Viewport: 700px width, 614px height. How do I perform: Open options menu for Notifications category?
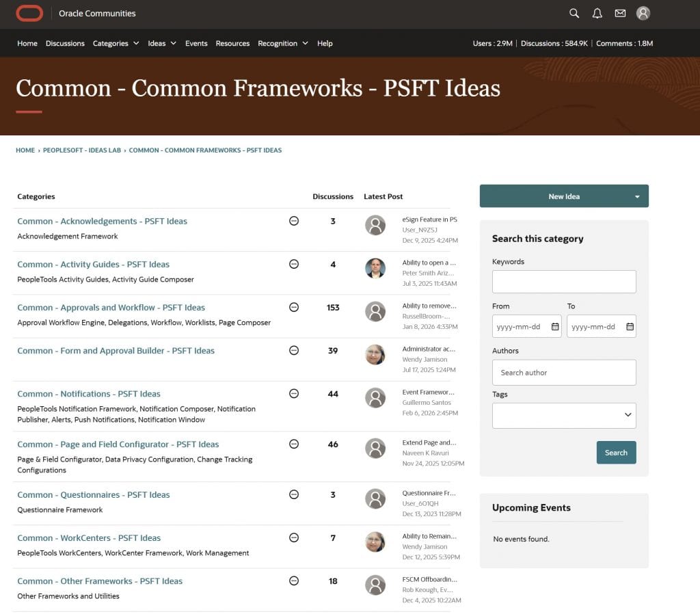point(294,393)
